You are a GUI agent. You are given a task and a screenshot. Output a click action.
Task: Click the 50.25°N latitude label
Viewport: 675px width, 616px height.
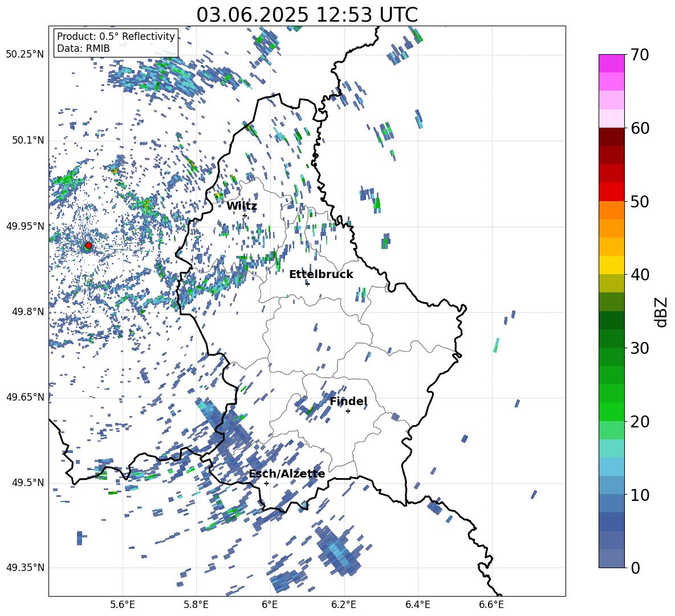(x=25, y=55)
